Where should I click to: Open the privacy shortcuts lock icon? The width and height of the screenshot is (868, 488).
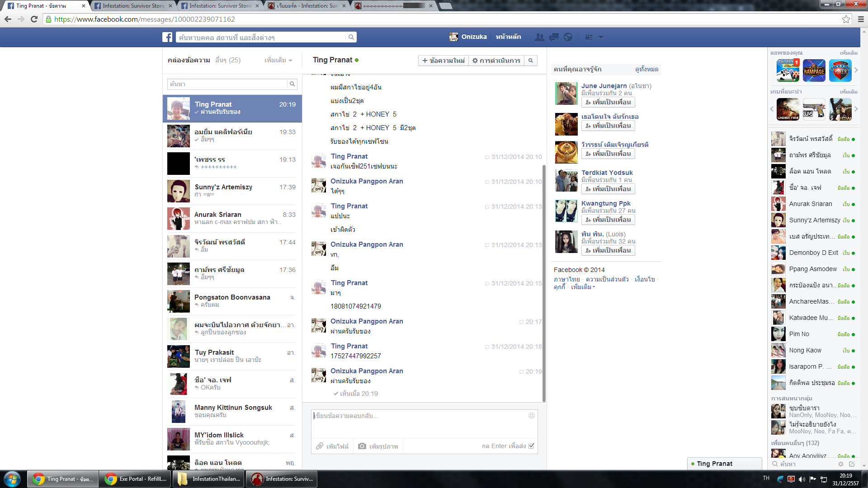click(x=589, y=38)
